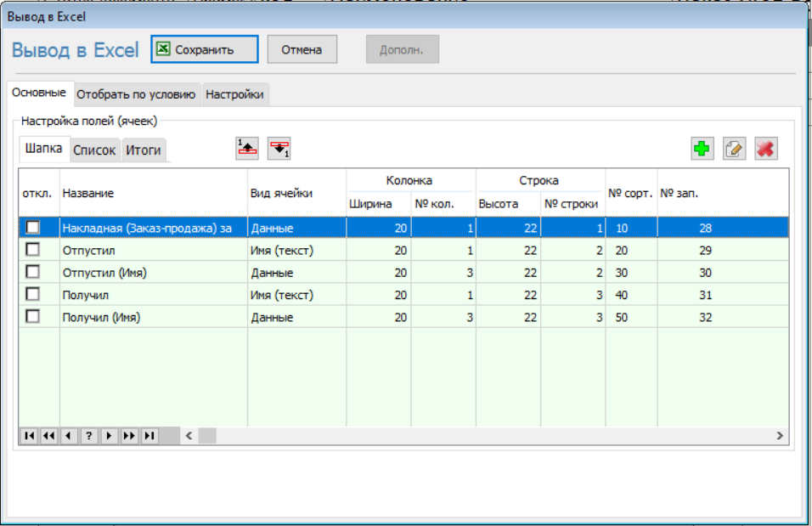Toggle the checkbox for the Отпустил row
812x526 pixels.
[33, 250]
